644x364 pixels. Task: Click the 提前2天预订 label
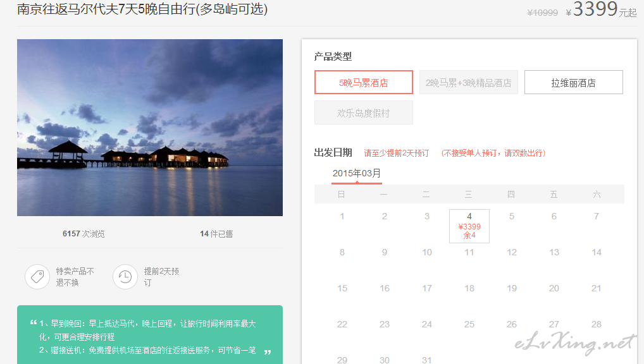161,277
